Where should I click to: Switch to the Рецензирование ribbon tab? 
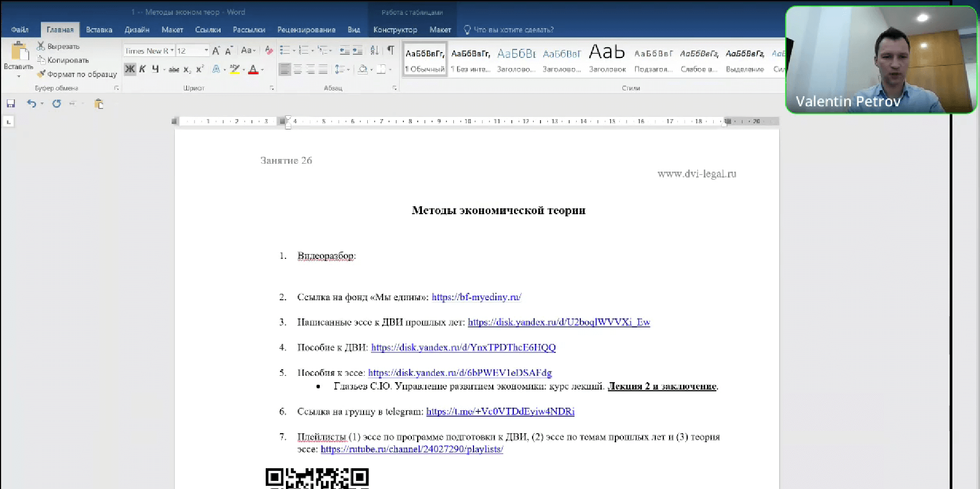(x=306, y=30)
